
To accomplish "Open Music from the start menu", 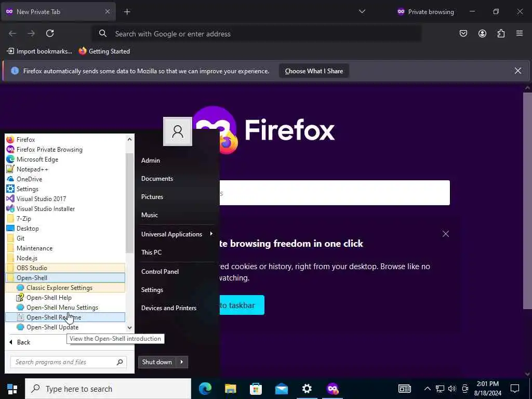I will (149, 215).
